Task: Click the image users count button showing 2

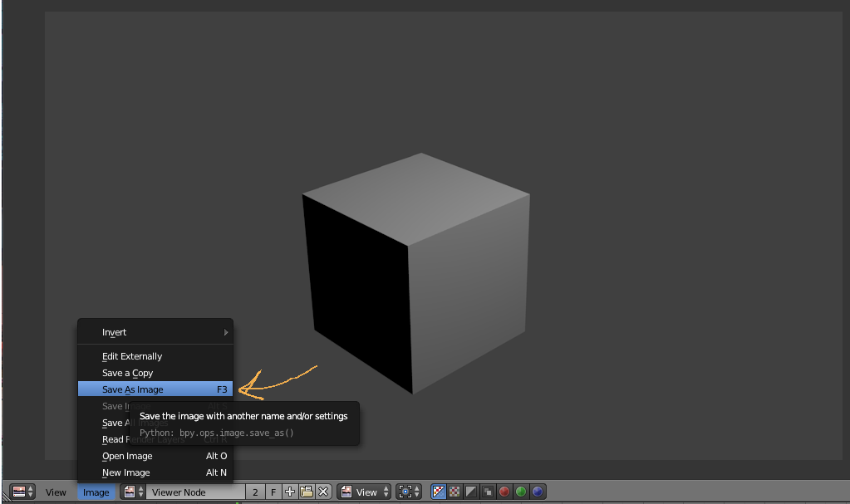Action: (254, 492)
